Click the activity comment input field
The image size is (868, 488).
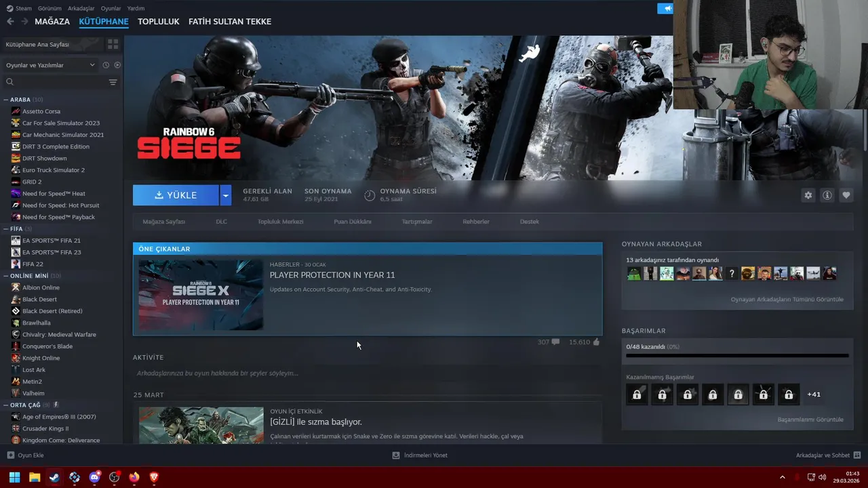tap(367, 373)
